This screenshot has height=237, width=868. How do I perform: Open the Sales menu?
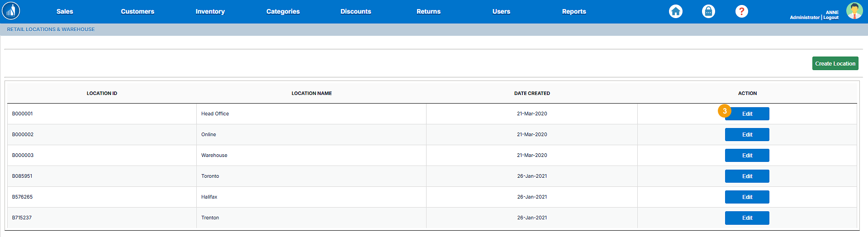tap(65, 11)
